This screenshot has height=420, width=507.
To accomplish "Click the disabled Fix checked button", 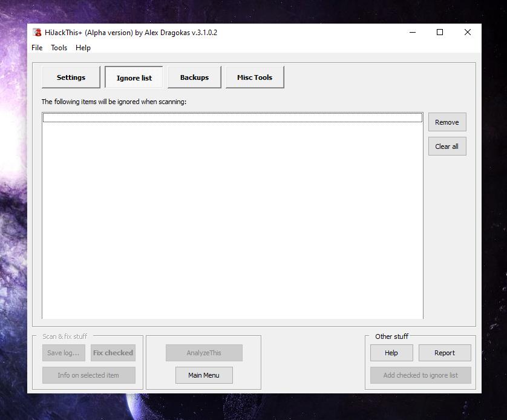I will 113,353.
